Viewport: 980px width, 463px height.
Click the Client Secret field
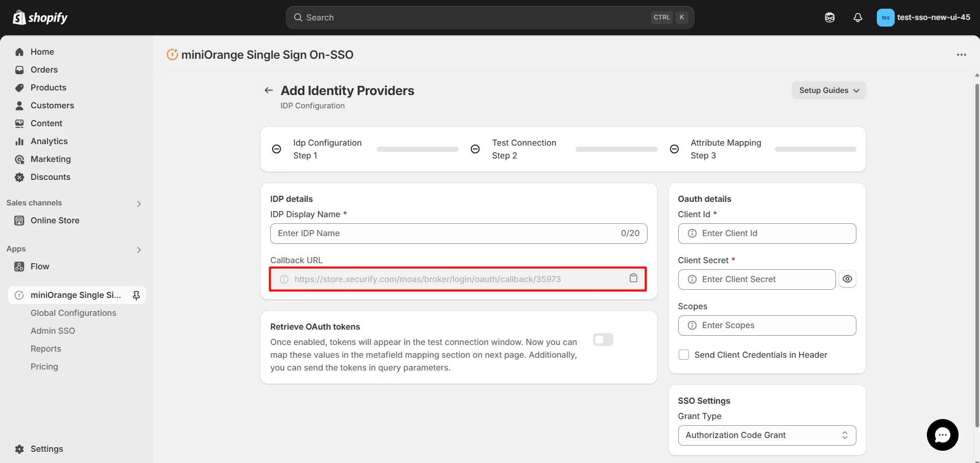click(757, 280)
